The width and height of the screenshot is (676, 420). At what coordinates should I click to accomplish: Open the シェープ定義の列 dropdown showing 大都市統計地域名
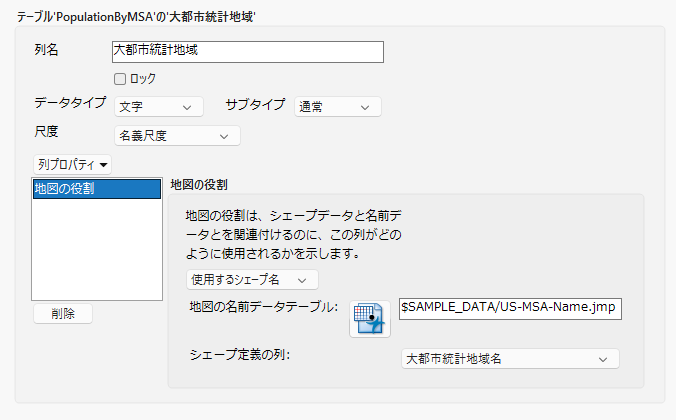(510, 359)
